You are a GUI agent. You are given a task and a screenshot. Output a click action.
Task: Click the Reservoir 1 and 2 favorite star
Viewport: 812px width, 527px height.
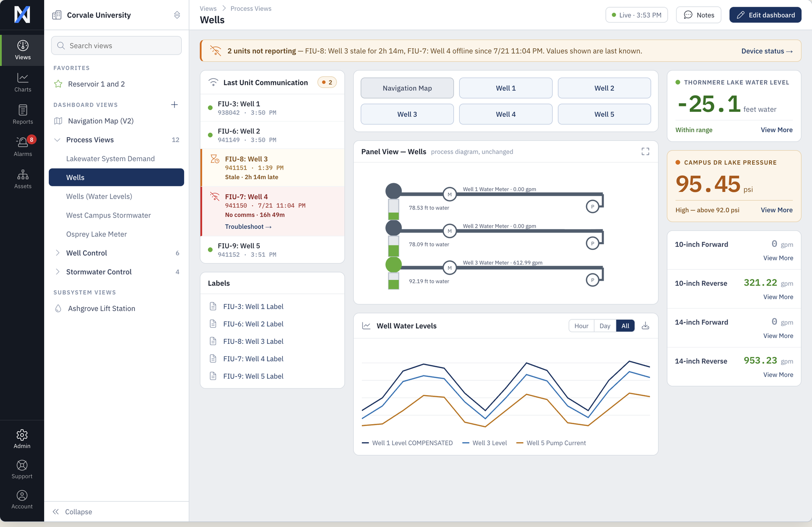[x=58, y=84]
